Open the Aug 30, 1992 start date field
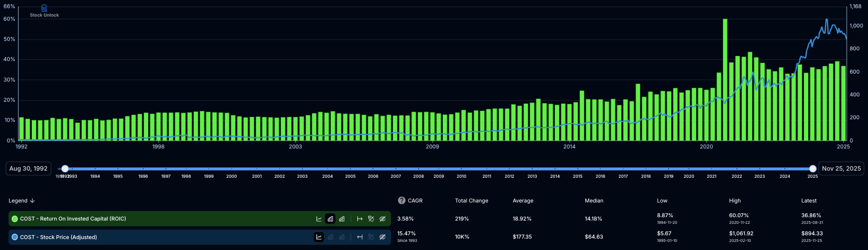Viewport: 868px width, 250px height. [x=29, y=169]
